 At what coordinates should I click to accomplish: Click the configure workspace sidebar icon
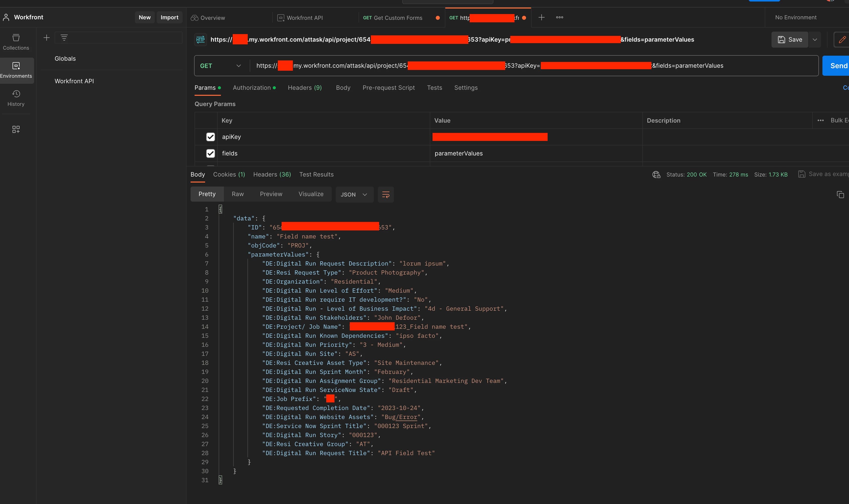[x=16, y=129]
